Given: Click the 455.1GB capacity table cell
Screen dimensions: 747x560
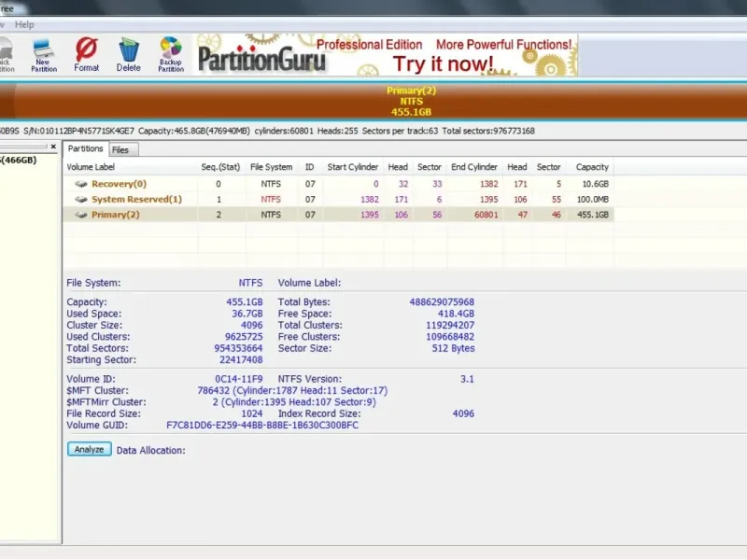Looking at the screenshot, I should tap(593, 215).
